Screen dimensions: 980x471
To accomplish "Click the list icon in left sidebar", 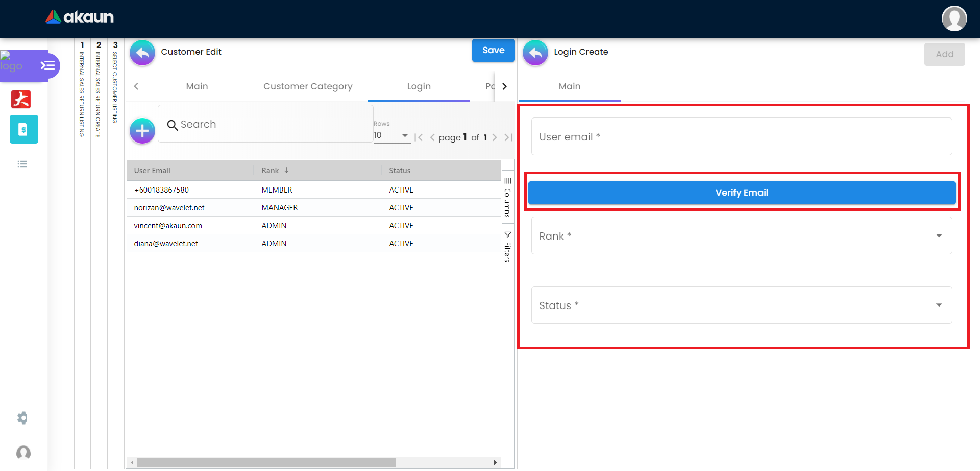I will [22, 164].
